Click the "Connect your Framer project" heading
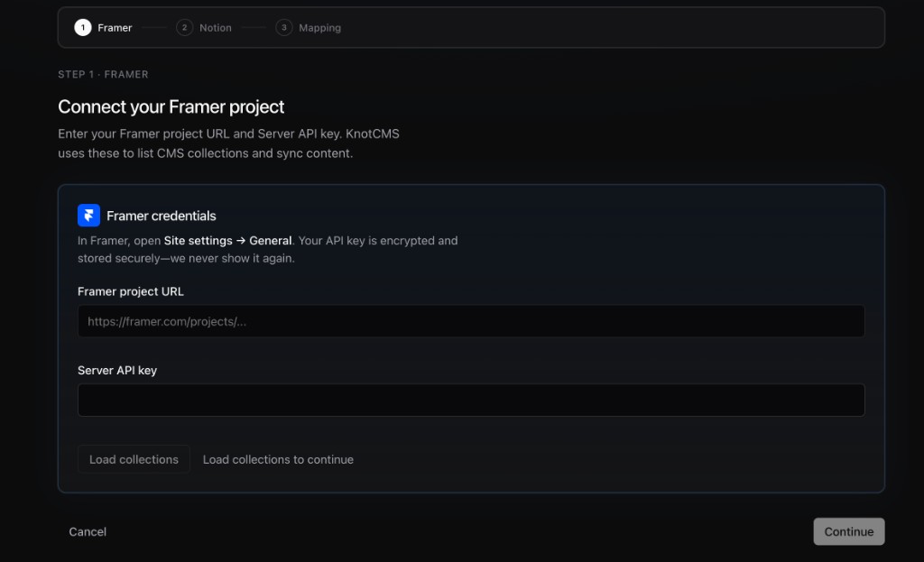 click(171, 106)
